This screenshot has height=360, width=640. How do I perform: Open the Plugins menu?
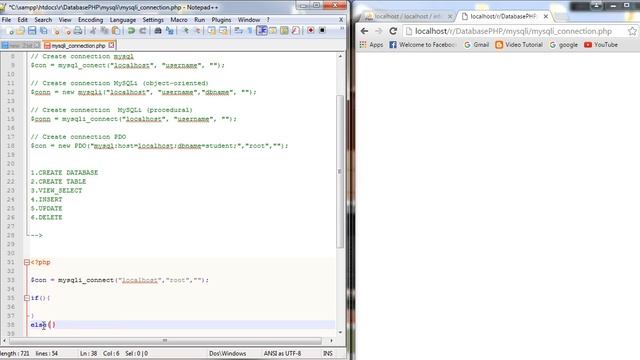tap(221, 20)
